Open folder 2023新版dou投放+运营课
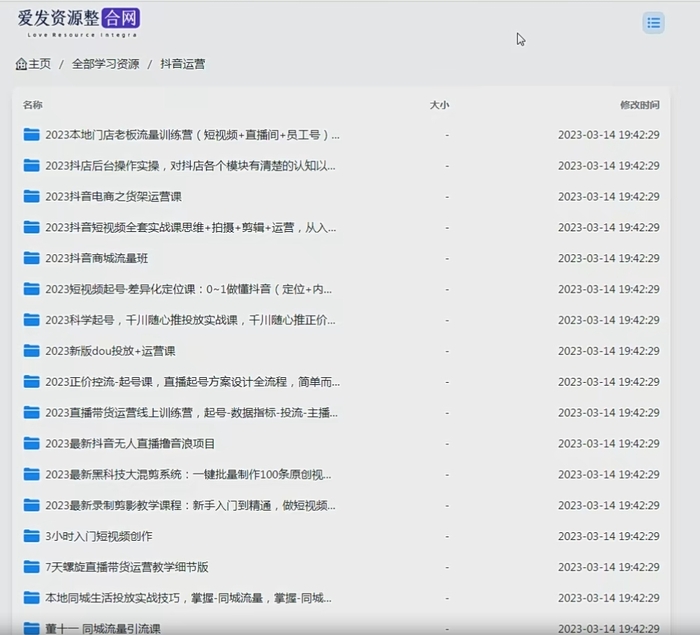 [110, 351]
